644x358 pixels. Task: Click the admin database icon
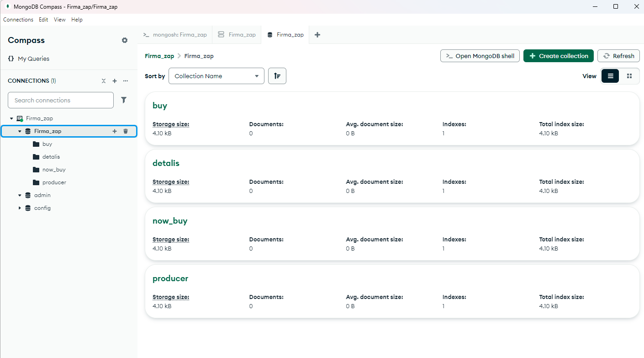[x=28, y=195]
